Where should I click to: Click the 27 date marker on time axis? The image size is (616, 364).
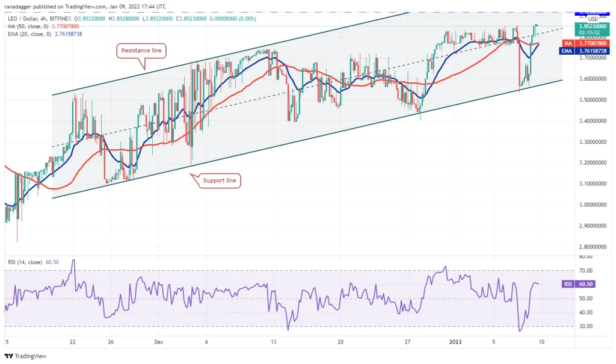tap(407, 342)
